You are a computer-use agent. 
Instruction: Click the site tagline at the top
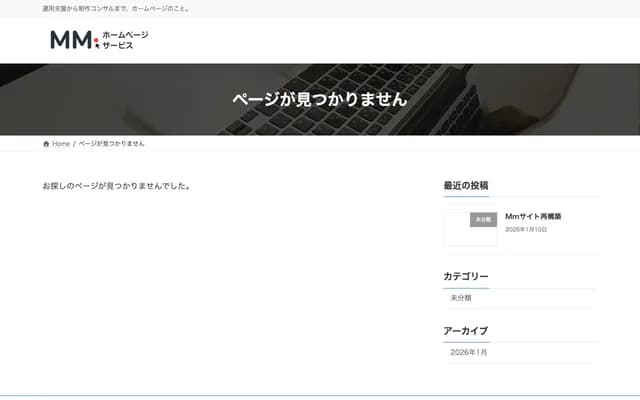point(116,8)
